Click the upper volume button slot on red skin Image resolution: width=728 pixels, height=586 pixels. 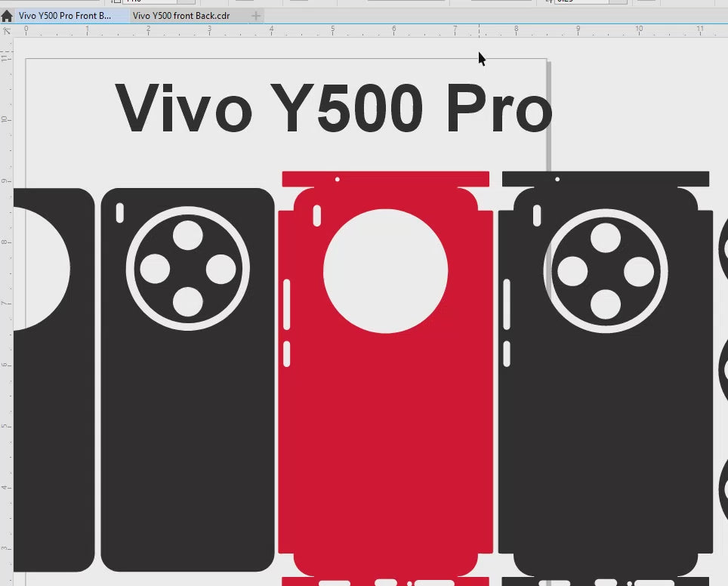(287, 304)
